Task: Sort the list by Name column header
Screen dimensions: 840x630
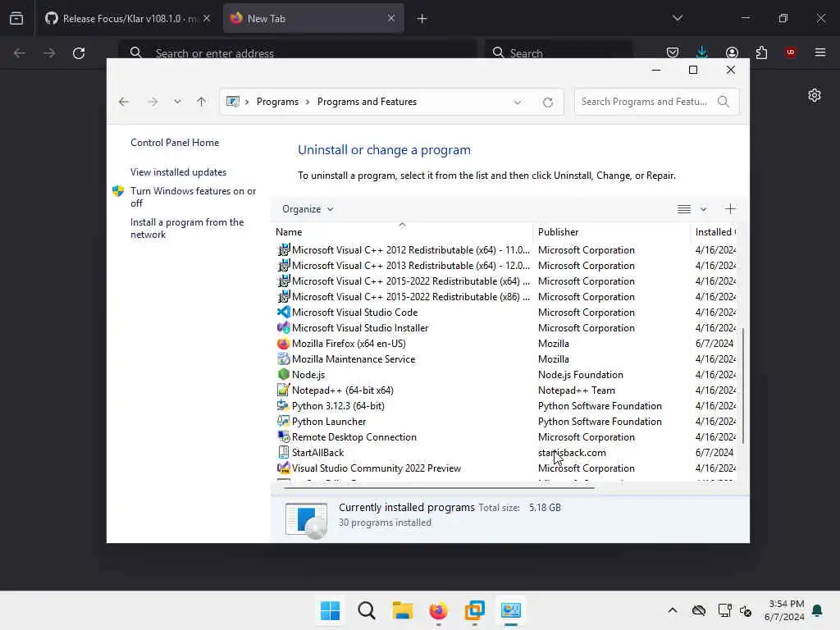Action: 402,232
